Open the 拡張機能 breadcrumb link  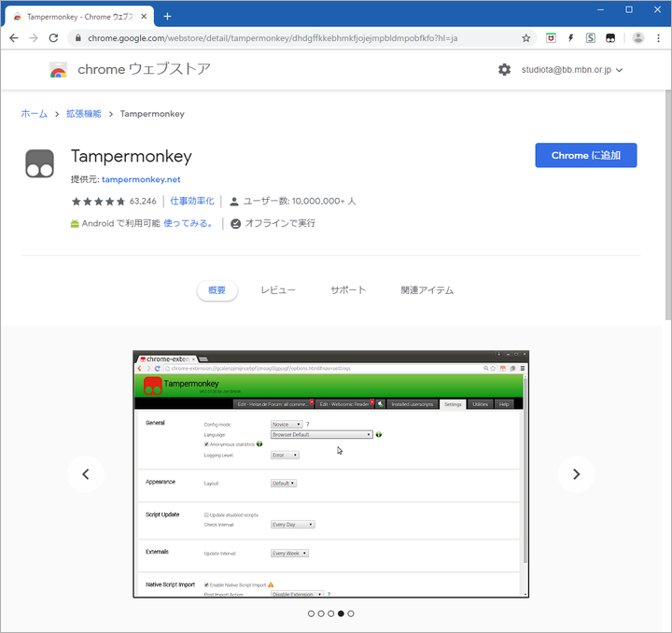pyautogui.click(x=84, y=114)
